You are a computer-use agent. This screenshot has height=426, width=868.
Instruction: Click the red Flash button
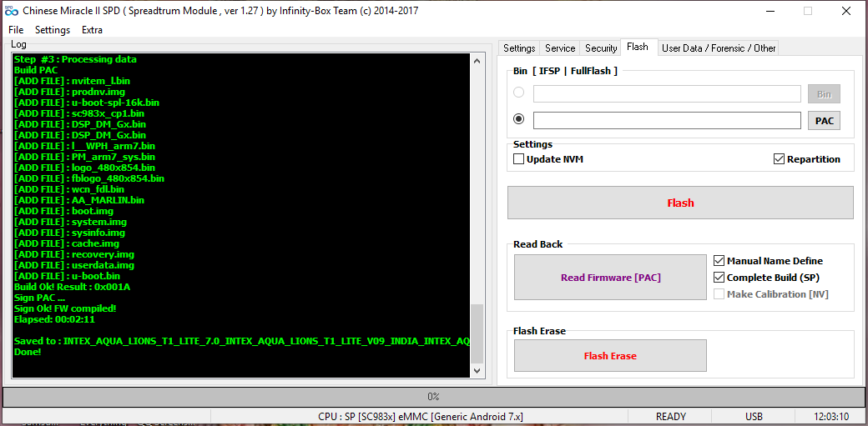coord(680,203)
